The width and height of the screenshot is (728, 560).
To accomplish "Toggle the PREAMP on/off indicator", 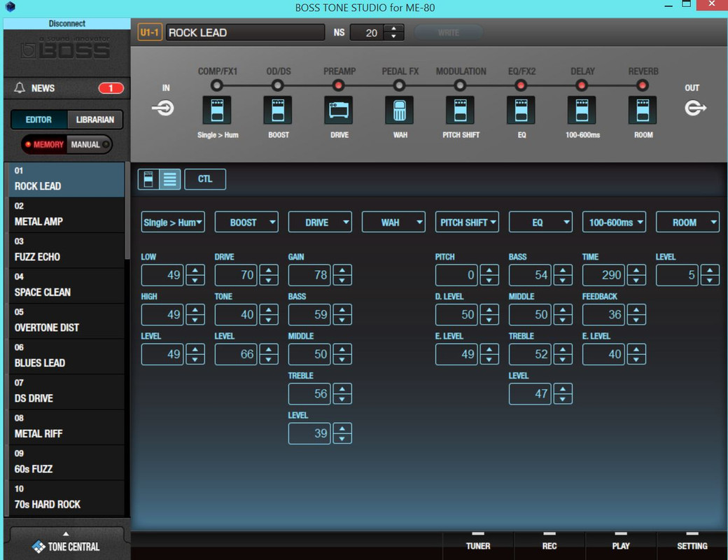I will (339, 85).
